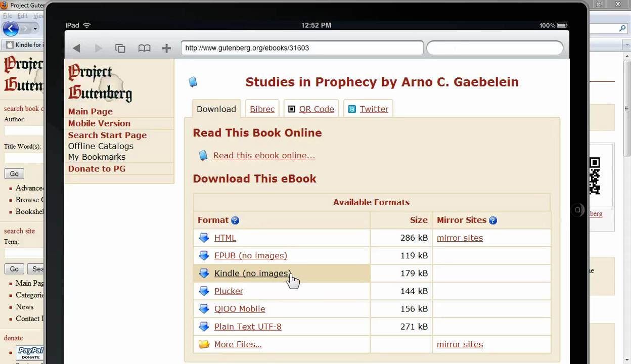Click the help icon next to Mirror Sites

tap(493, 220)
